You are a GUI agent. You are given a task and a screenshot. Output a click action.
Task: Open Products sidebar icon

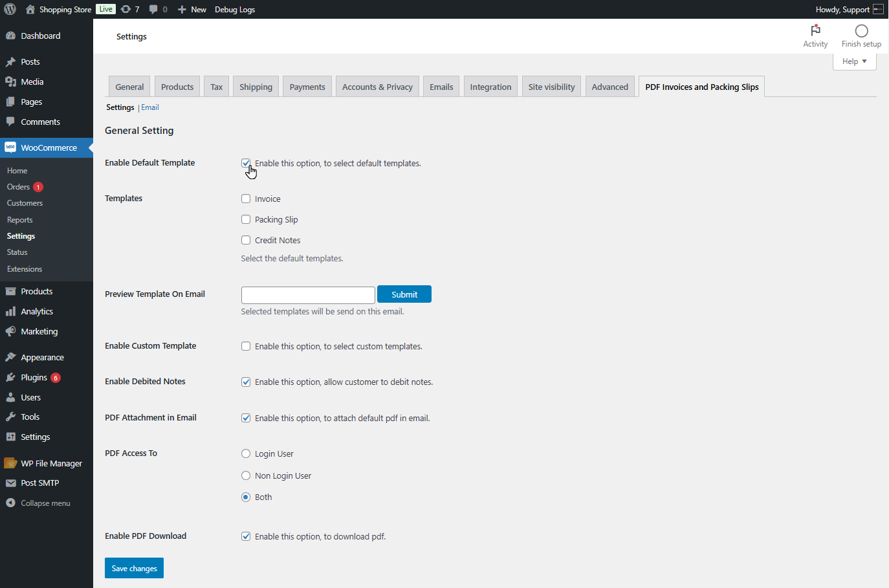[x=10, y=291]
